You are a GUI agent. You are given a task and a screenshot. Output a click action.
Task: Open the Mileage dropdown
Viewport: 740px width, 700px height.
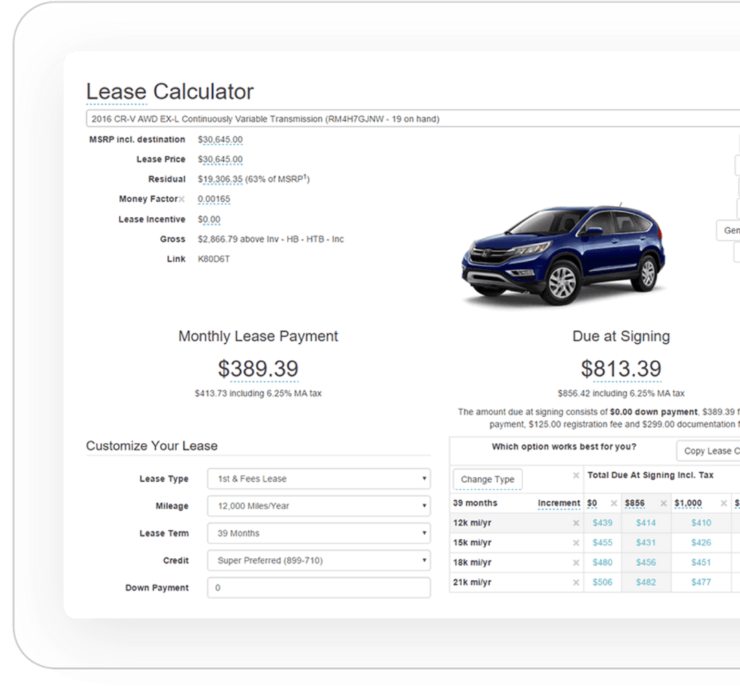tap(319, 506)
